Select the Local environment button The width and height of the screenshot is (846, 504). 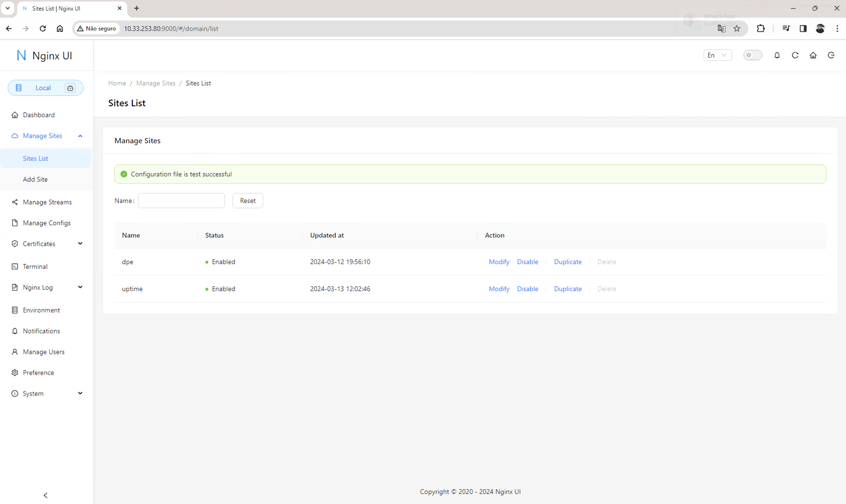[46, 88]
